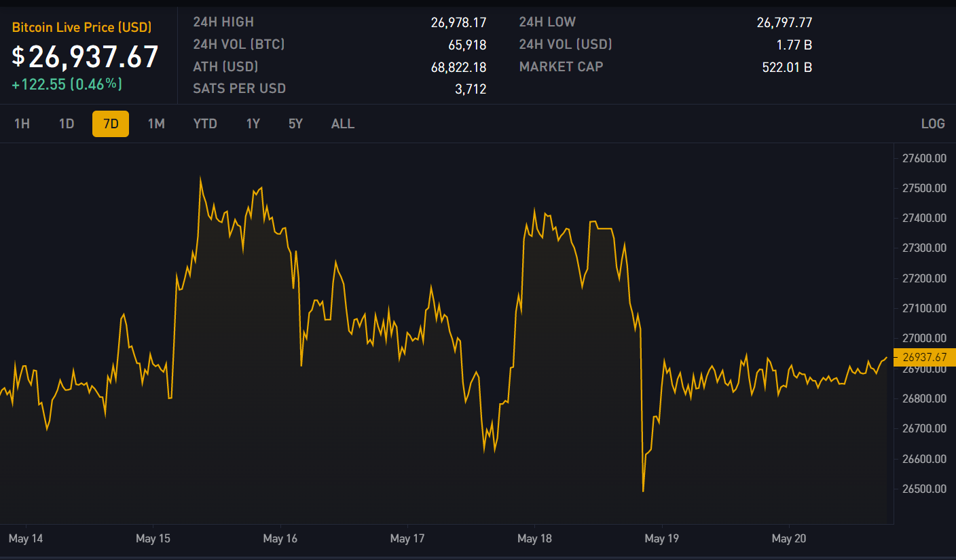Click the large $26,937.67 price
Image resolution: width=956 pixels, height=560 pixels.
point(85,57)
